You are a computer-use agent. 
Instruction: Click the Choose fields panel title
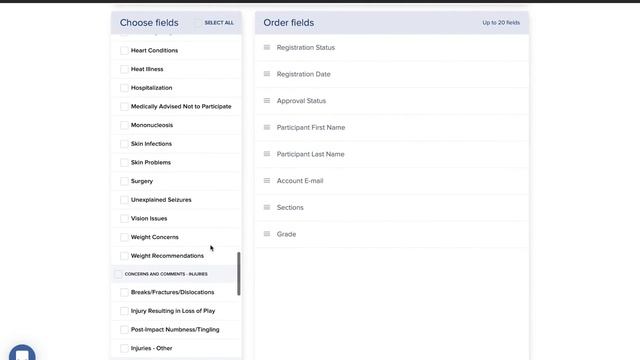point(149,23)
